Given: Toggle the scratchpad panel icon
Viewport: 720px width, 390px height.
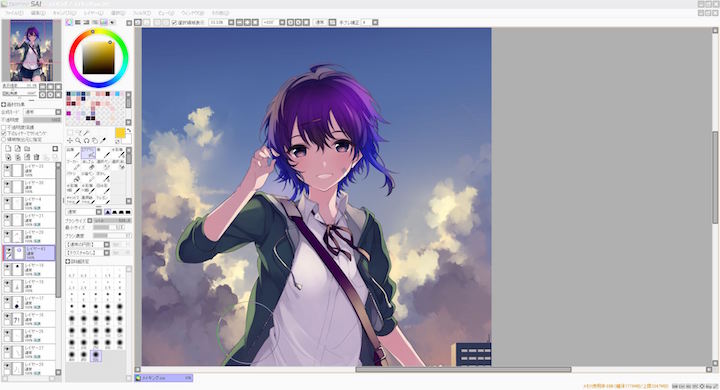Looking at the screenshot, I should (x=112, y=22).
